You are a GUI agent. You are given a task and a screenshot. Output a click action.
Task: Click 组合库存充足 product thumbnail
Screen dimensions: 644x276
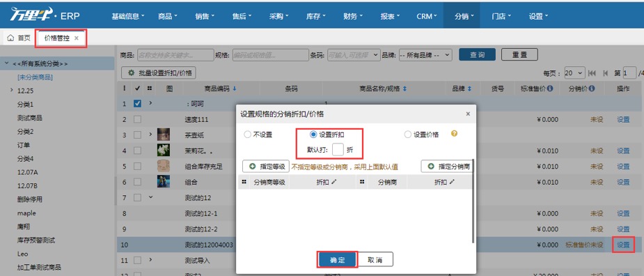[x=164, y=166]
